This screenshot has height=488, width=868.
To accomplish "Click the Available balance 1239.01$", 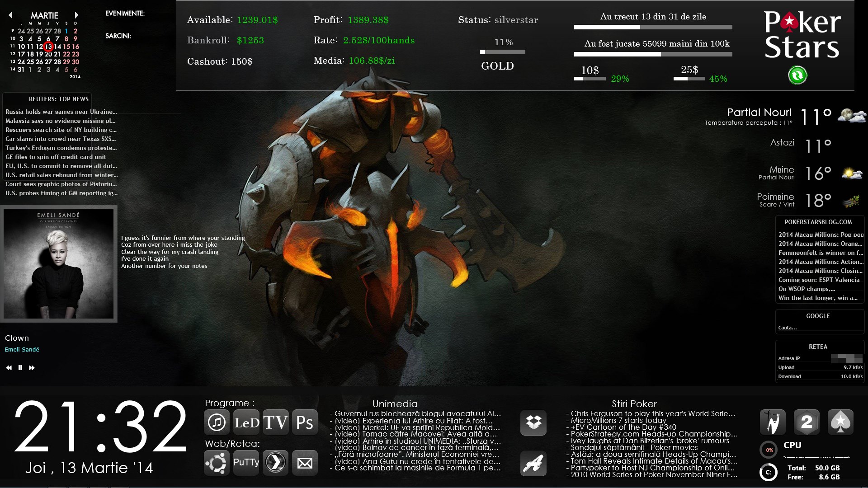I will [x=257, y=20].
